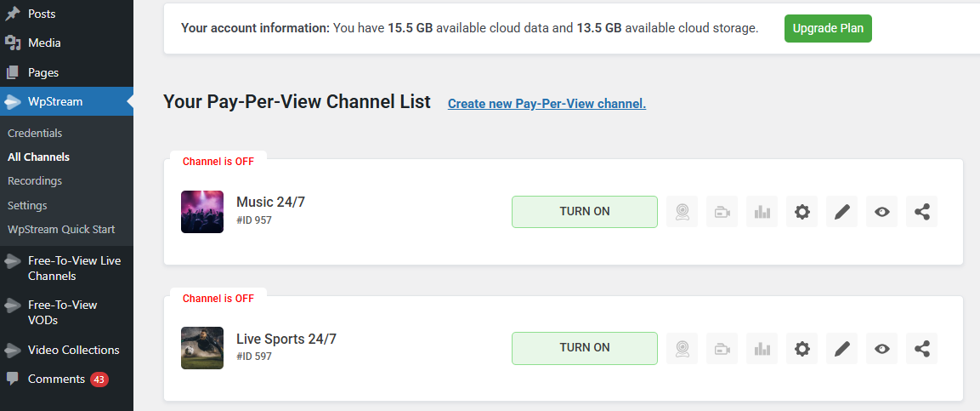Screen dimensions: 980x411
Task: Turn on the Live Sports 24/7 channel
Action: (585, 348)
